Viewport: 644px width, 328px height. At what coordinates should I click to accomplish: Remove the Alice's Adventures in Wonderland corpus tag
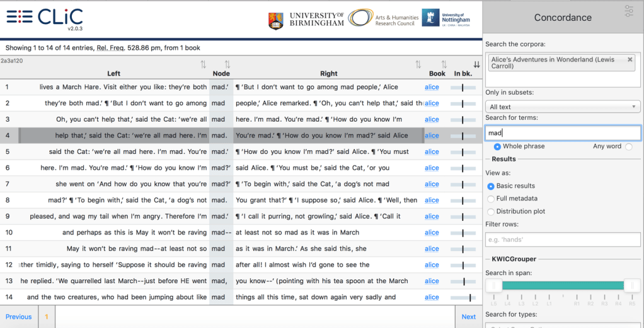tap(630, 59)
